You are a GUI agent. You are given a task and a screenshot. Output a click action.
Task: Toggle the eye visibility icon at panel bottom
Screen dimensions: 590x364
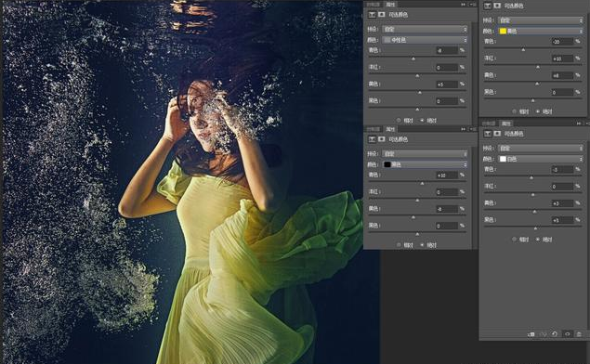(568, 334)
